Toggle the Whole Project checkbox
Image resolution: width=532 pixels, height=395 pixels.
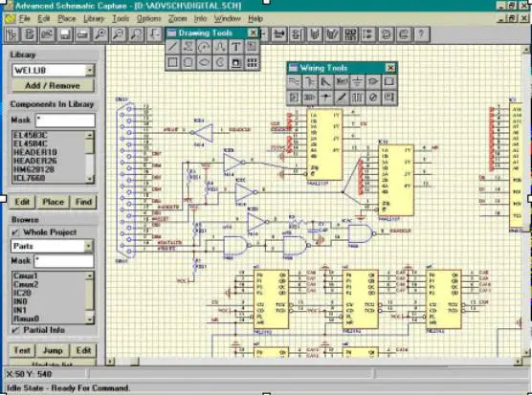pos(15,232)
